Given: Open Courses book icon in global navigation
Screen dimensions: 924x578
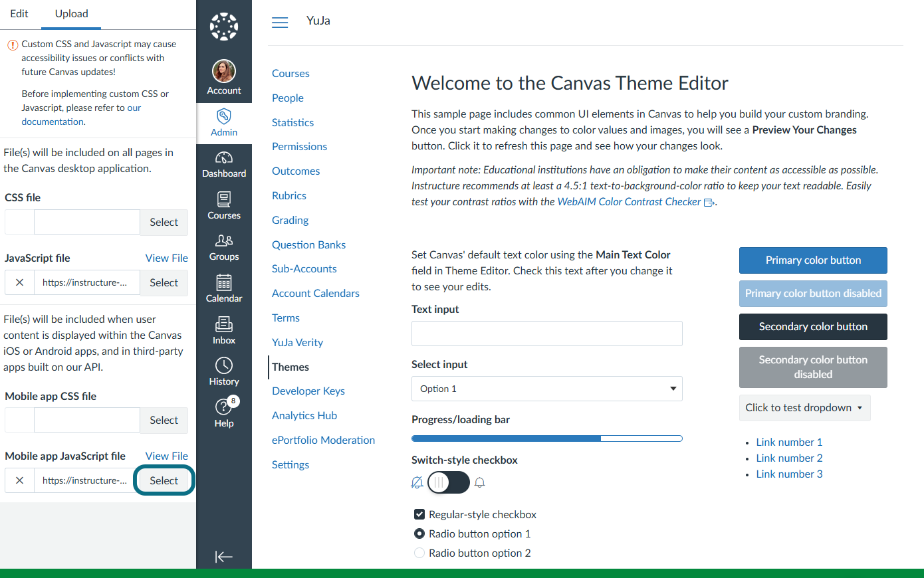Looking at the screenshot, I should [224, 199].
